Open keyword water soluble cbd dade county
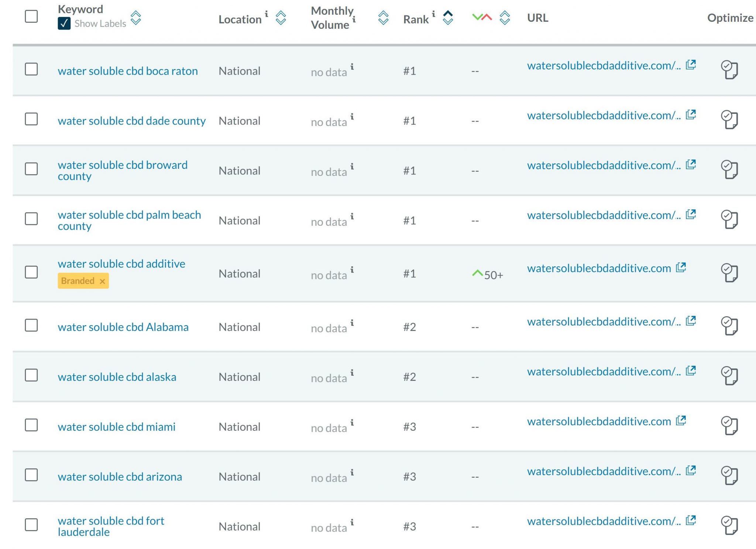This screenshot has width=756, height=549. pyautogui.click(x=132, y=121)
